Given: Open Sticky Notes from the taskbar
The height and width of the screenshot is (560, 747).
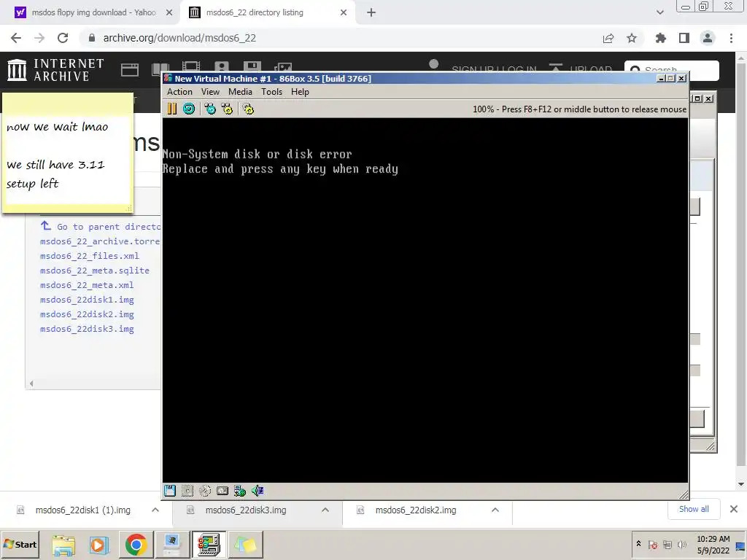Looking at the screenshot, I should 245,545.
